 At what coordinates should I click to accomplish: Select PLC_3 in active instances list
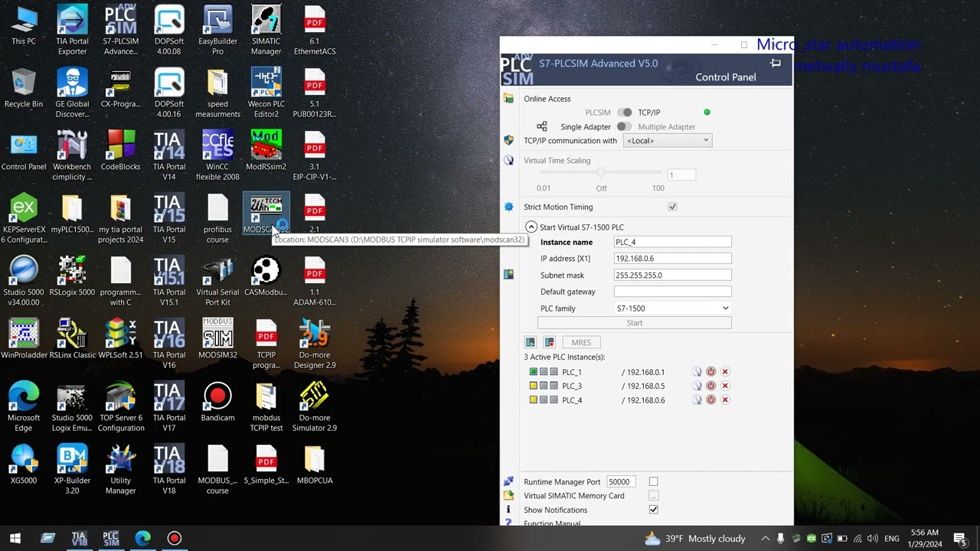click(572, 386)
